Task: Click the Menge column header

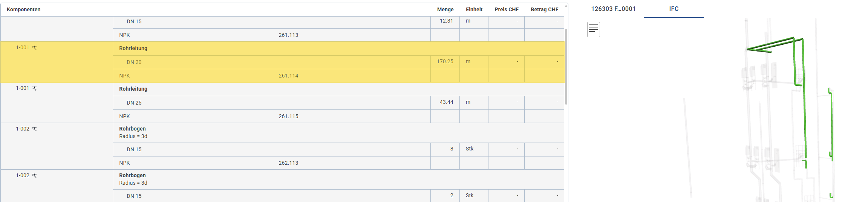Action: point(445,9)
